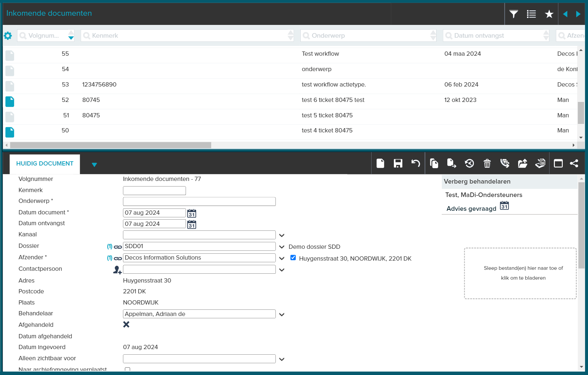Uncheck the Huygensstraat 30 address checkbox
Image resolution: width=588 pixels, height=375 pixels.
[x=293, y=258]
